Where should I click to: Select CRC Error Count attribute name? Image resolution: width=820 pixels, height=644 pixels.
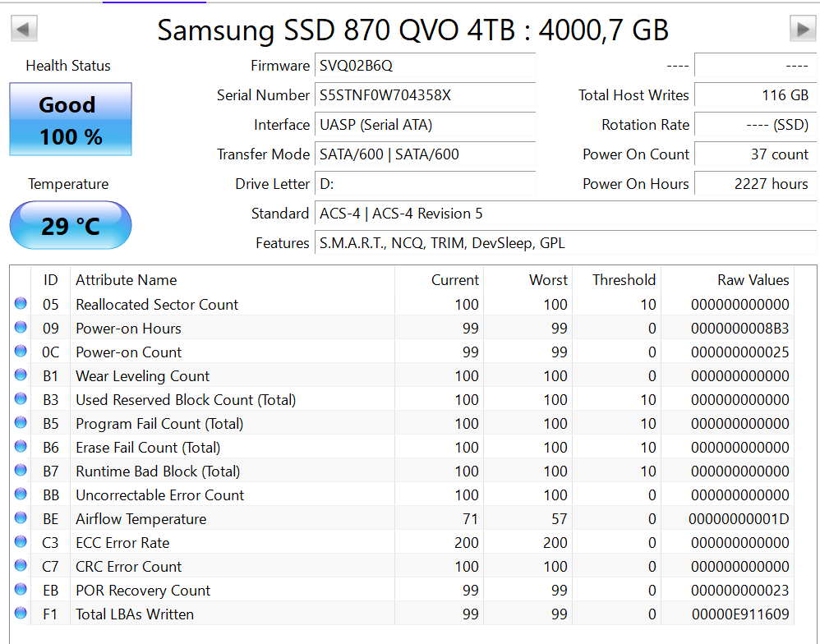tap(129, 567)
